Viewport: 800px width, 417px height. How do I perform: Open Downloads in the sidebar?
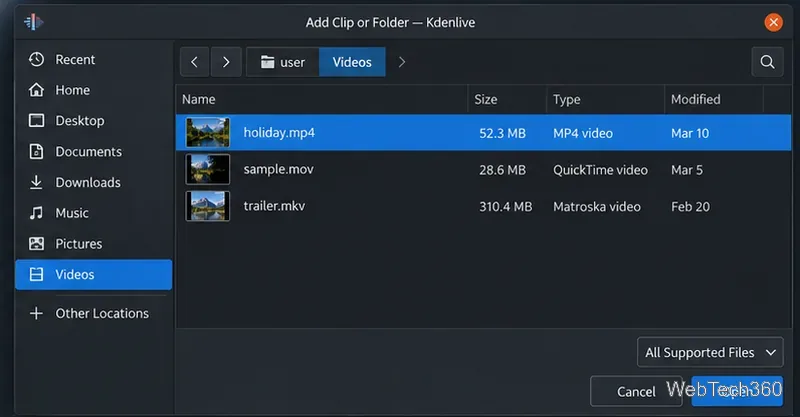(93, 182)
